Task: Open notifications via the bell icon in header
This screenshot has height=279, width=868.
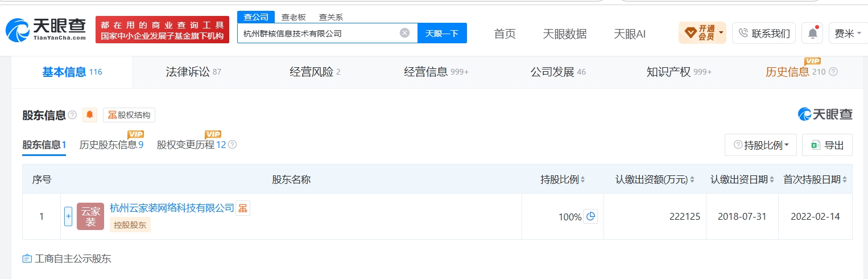Action: (812, 33)
